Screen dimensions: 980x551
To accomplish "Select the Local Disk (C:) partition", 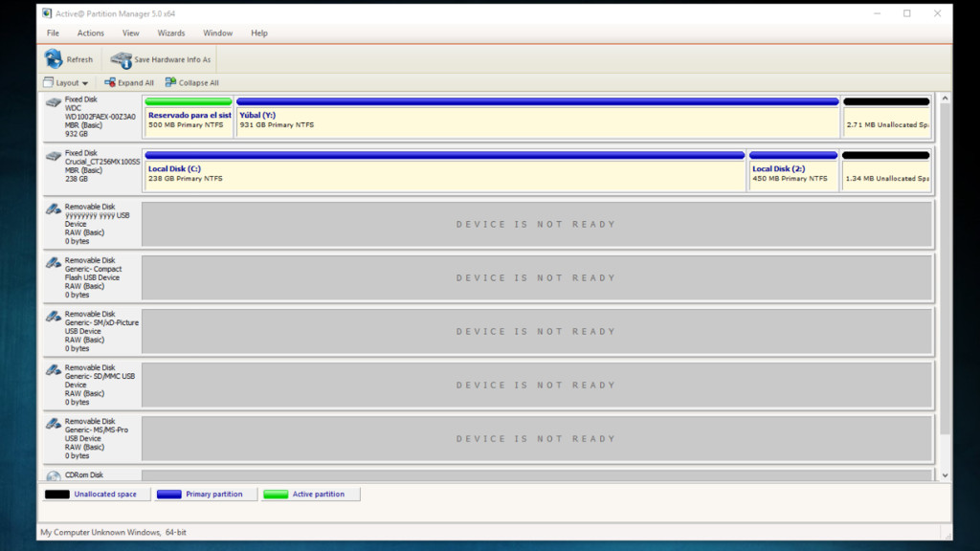I will click(x=444, y=170).
